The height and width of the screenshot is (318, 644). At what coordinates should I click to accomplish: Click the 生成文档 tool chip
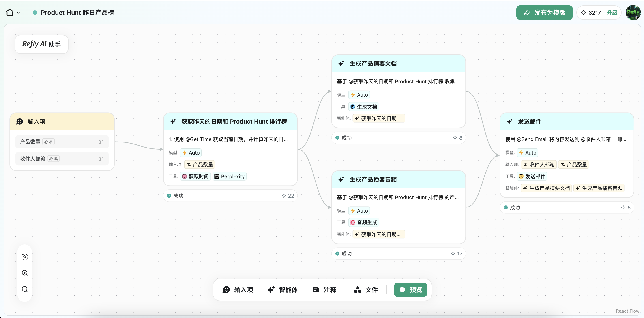(x=364, y=107)
